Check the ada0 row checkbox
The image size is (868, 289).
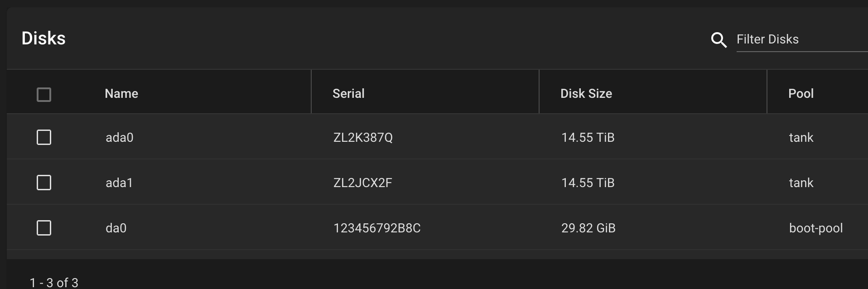coord(44,137)
